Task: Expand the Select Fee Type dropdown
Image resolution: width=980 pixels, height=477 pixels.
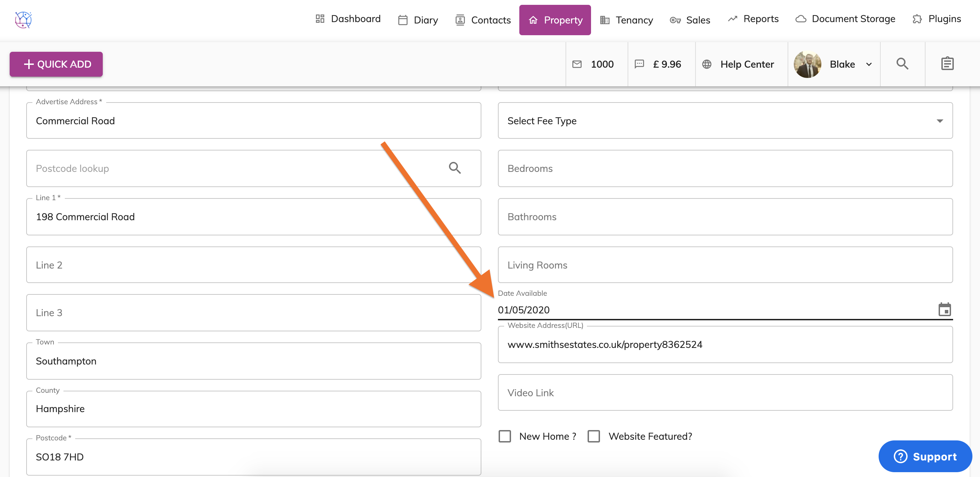Action: coord(725,121)
